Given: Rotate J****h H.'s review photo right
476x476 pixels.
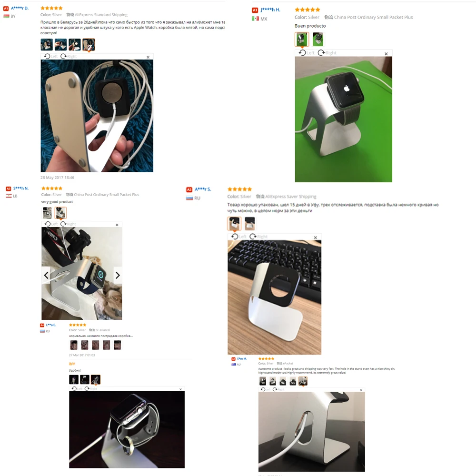Looking at the screenshot, I should (x=327, y=52).
